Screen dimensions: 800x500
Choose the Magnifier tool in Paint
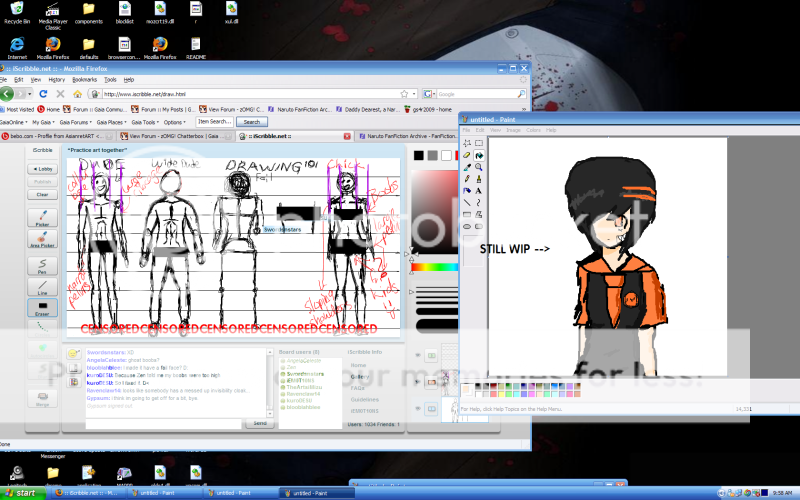(x=480, y=167)
